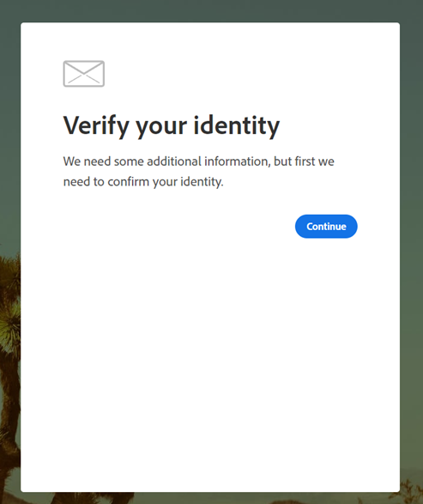The height and width of the screenshot is (504, 423).
Task: Click the word "your" in the large heading
Action: [161, 128]
